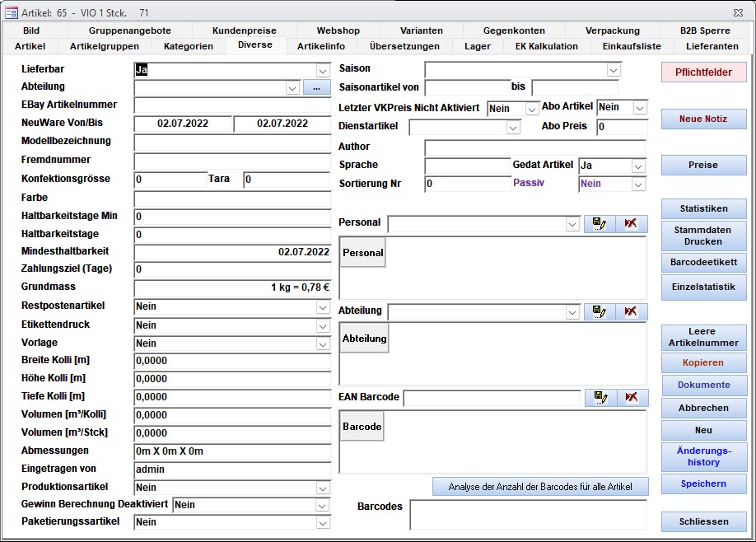Image resolution: width=756 pixels, height=542 pixels.
Task: Click the ellipsis button beside the left Abteilung field
Action: tap(316, 87)
